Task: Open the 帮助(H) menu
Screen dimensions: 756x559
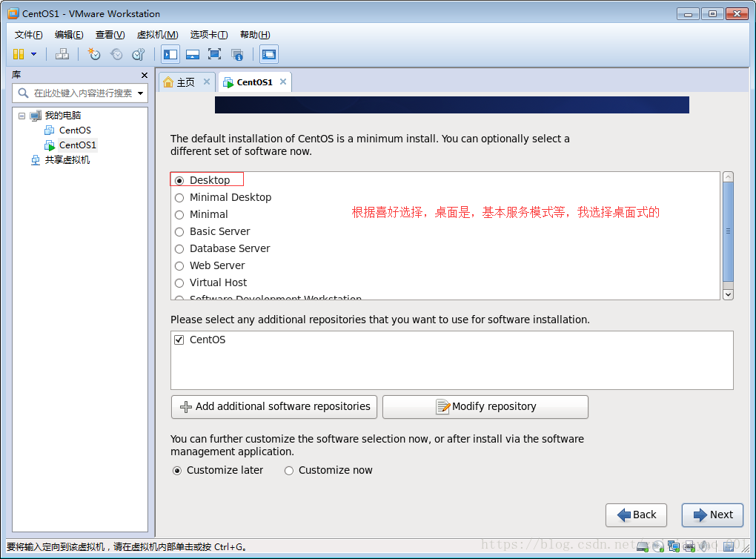Action: click(x=255, y=35)
